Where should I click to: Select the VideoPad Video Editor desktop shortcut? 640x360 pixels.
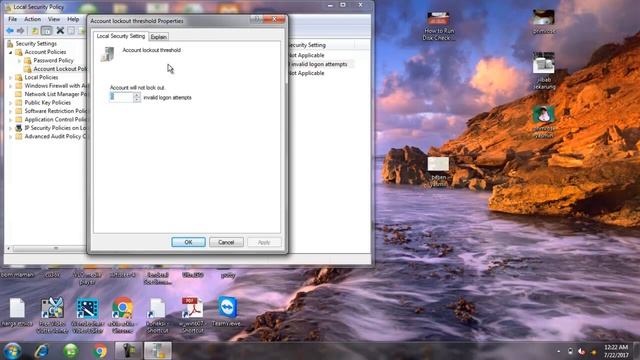tap(87, 314)
